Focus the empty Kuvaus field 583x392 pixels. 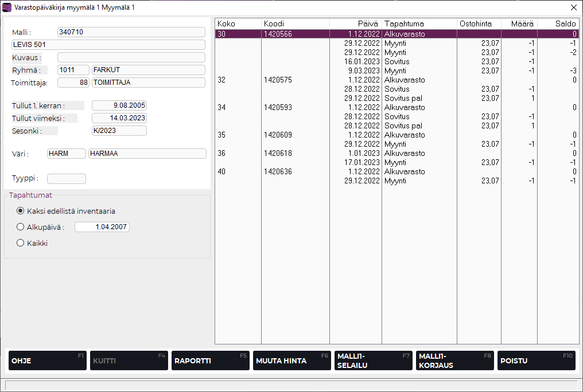(131, 57)
